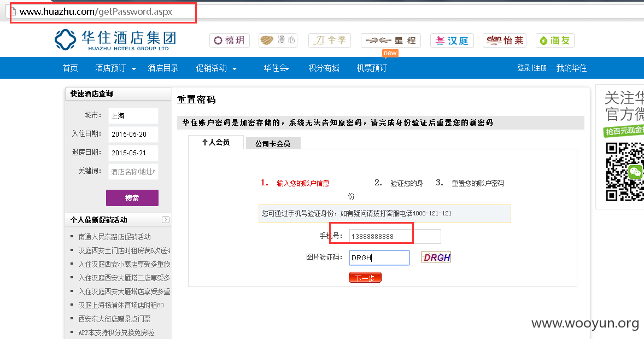Click the red 下一步 button
The height and width of the screenshot is (339, 644).
point(365,278)
